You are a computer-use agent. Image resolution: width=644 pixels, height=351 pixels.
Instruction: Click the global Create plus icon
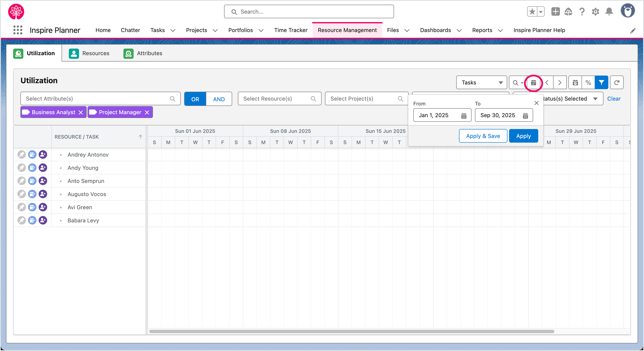[x=555, y=11]
